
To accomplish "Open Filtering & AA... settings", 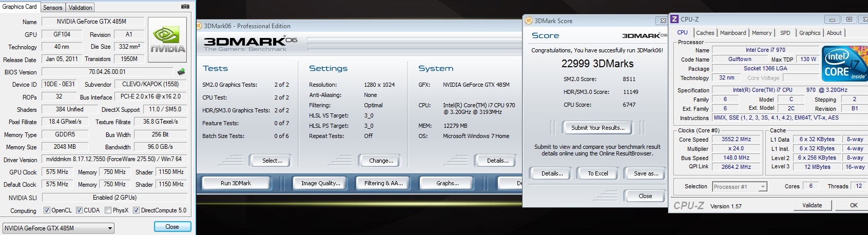I will click(383, 183).
